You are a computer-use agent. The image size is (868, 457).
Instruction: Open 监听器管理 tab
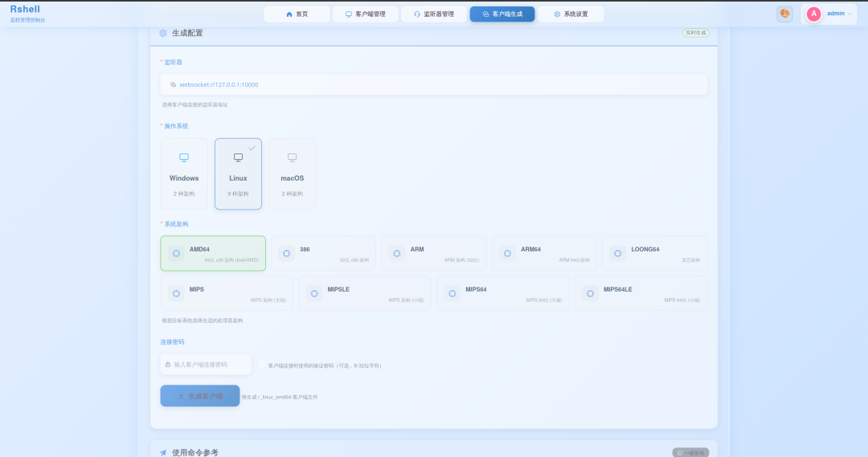(x=434, y=14)
